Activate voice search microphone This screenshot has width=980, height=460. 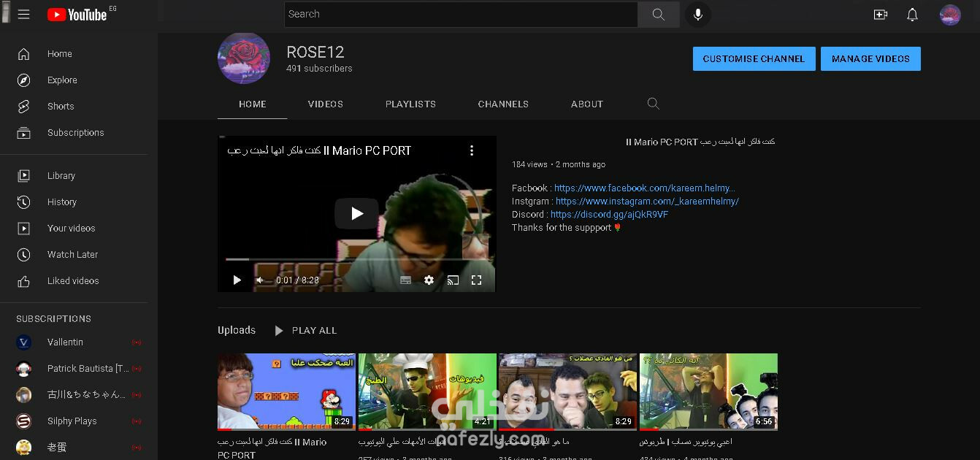tap(698, 14)
